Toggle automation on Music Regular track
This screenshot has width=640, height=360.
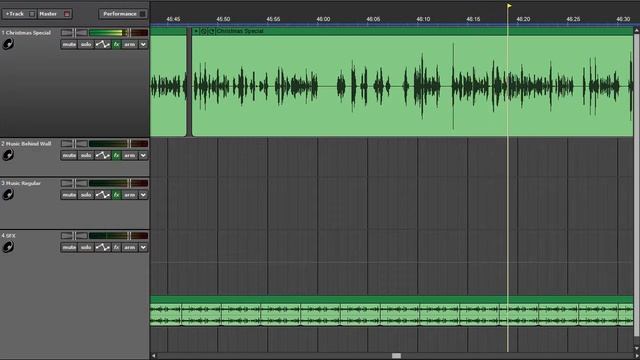click(102, 195)
